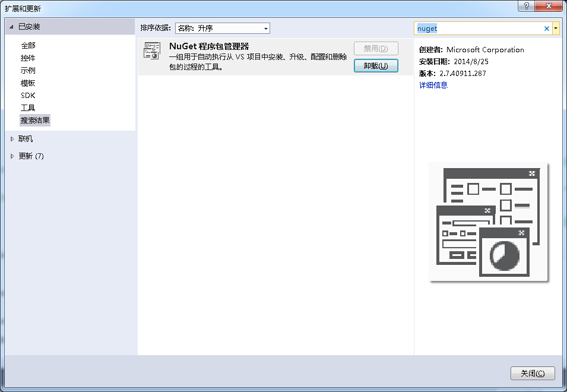Close dialog with the 关闭(C) button
The height and width of the screenshot is (392, 567).
[x=533, y=373]
